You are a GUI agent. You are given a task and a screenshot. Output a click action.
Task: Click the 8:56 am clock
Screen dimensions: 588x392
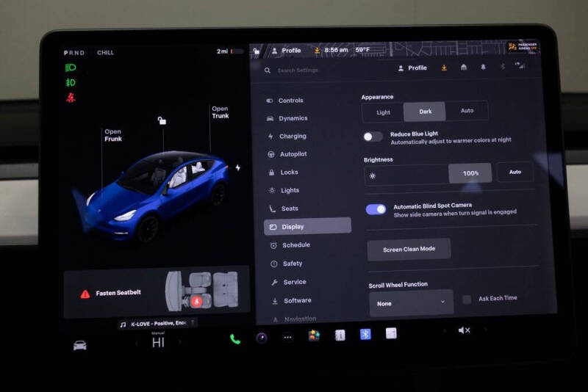pyautogui.click(x=336, y=50)
